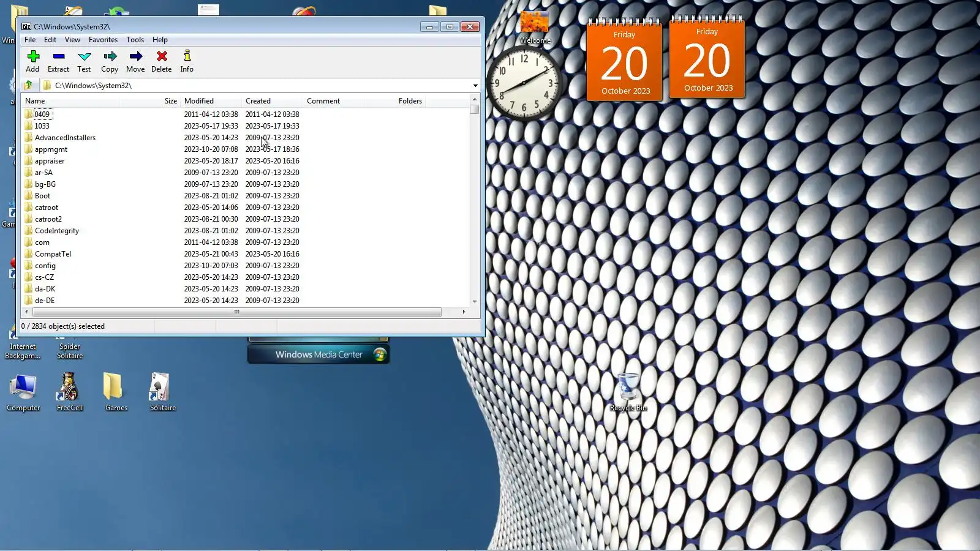Open the View menu
The width and height of the screenshot is (980, 551).
[72, 40]
